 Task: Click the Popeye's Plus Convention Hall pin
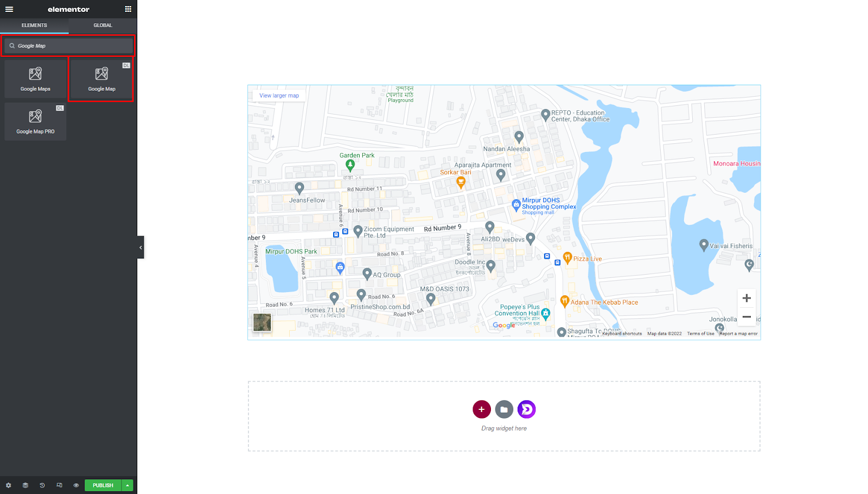pyautogui.click(x=546, y=313)
